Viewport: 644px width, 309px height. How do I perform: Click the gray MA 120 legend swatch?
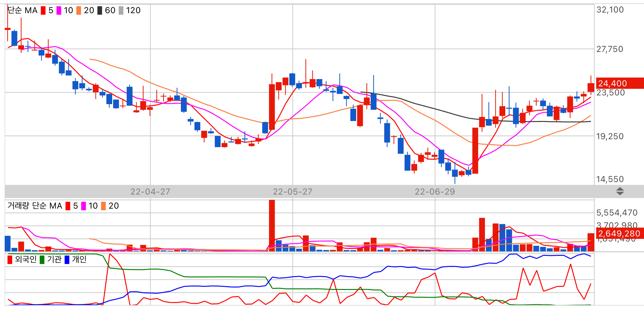[x=121, y=11]
